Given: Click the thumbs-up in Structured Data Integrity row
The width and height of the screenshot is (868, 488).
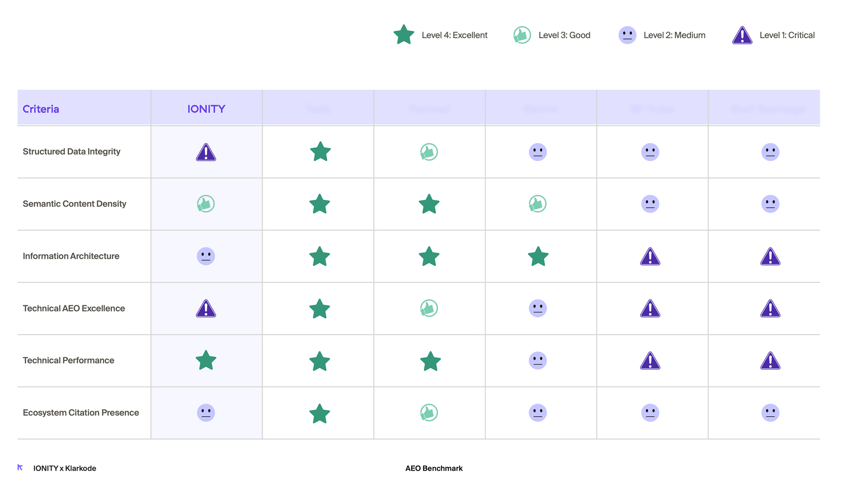Looking at the screenshot, I should pyautogui.click(x=429, y=152).
